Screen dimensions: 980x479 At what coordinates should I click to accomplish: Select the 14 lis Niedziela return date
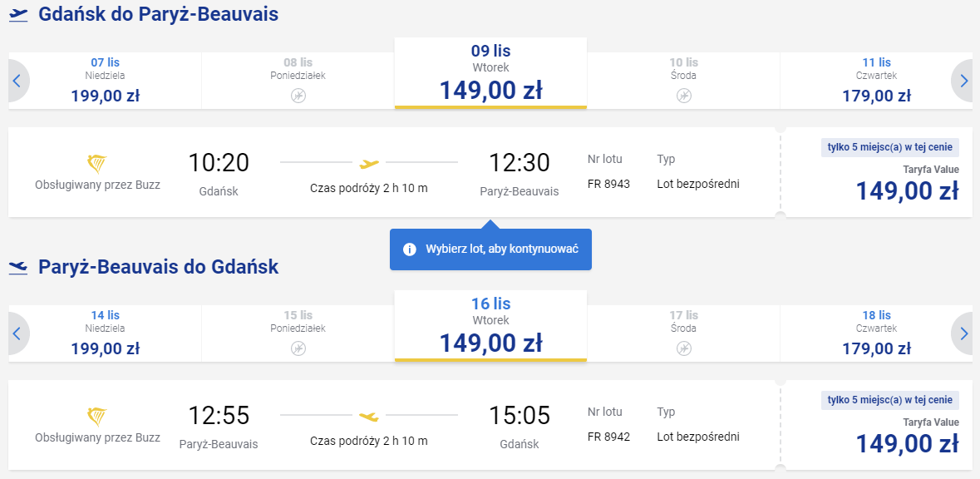[105, 333]
